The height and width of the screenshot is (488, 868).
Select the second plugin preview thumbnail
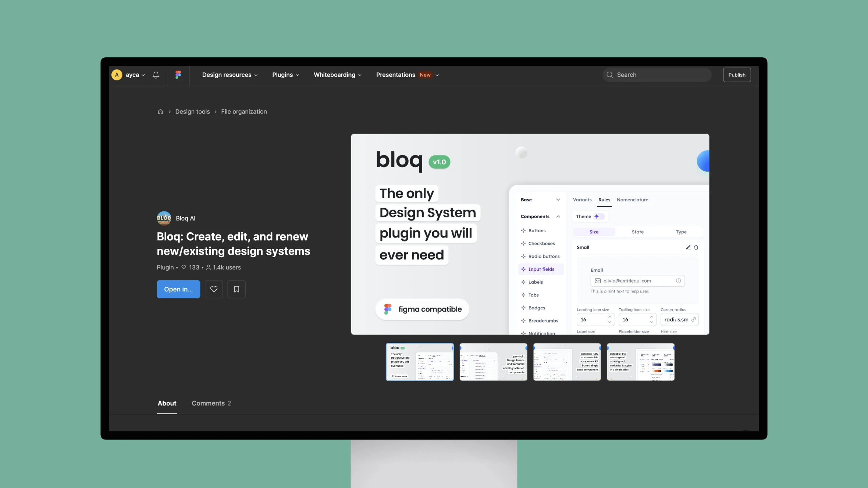point(494,362)
